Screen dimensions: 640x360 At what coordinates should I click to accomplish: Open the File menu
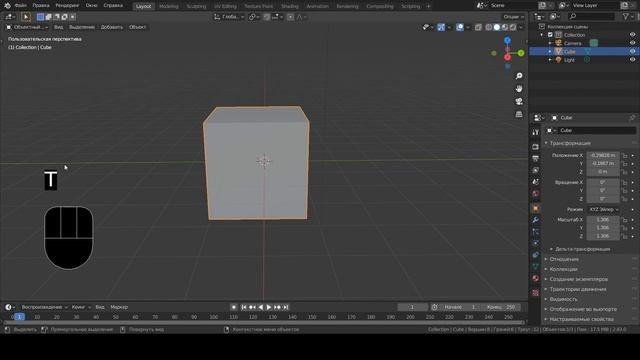20,6
